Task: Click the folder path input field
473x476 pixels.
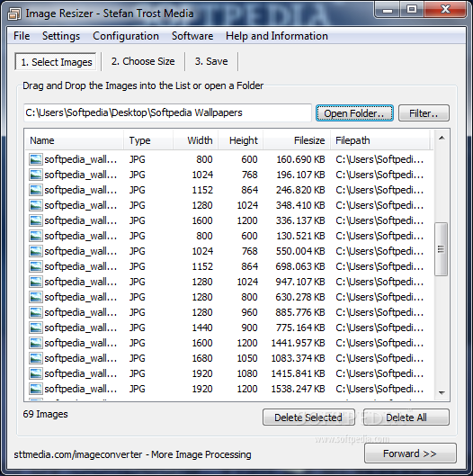Action: click(x=167, y=113)
